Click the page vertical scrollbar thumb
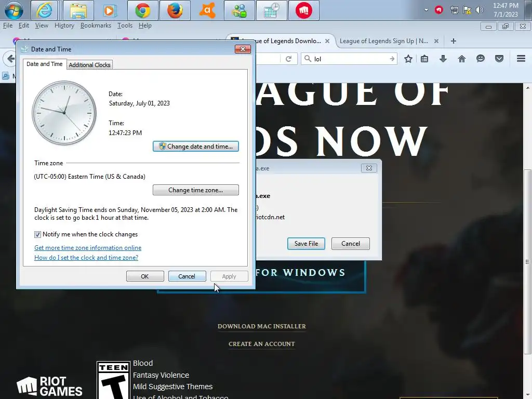 [x=527, y=261]
